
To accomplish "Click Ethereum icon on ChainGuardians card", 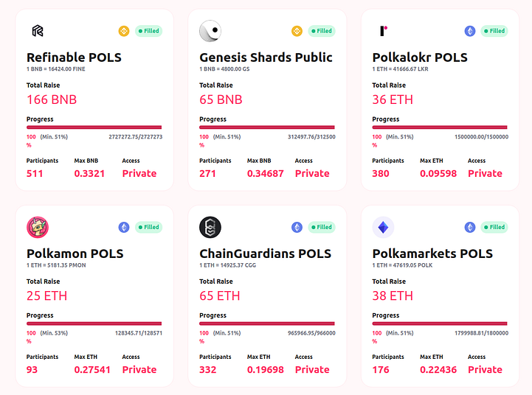I will click(297, 227).
